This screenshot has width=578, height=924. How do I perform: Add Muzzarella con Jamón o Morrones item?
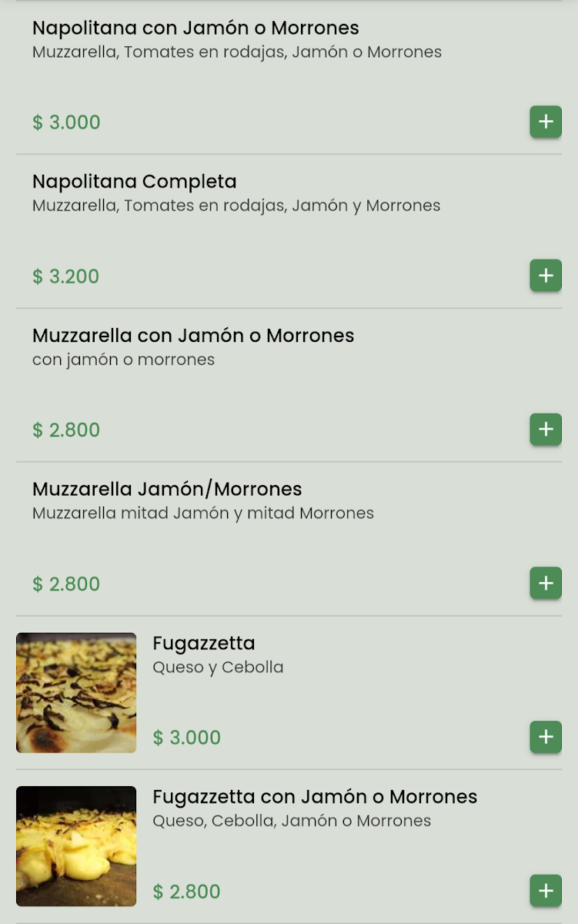pos(545,430)
